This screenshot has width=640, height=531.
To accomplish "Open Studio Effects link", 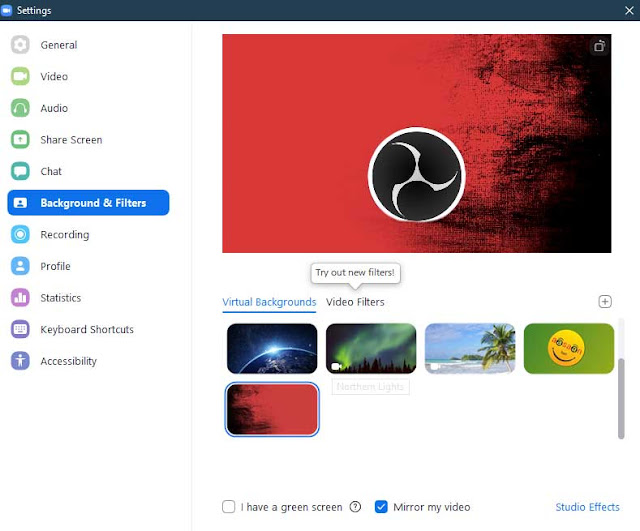I will 587,507.
